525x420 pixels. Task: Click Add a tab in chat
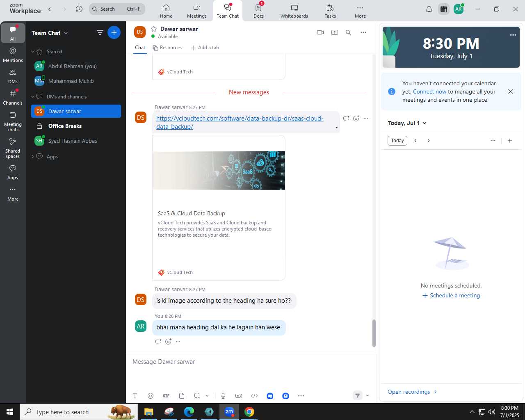click(205, 48)
